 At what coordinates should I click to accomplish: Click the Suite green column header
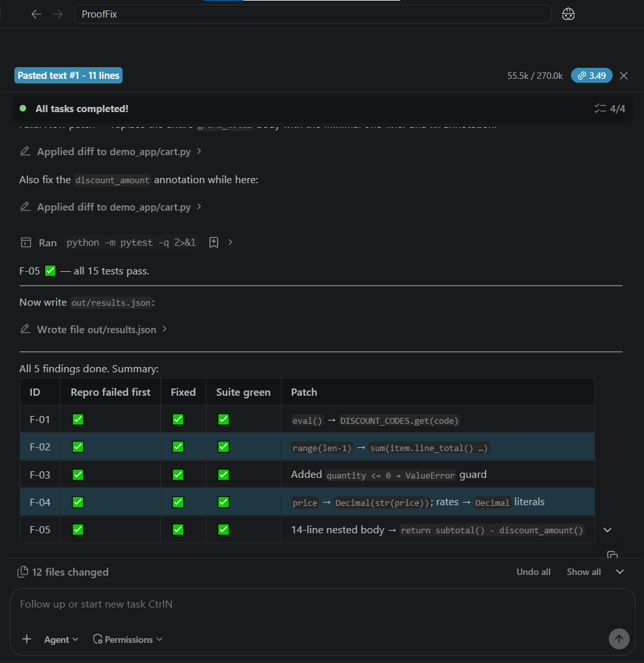[243, 392]
